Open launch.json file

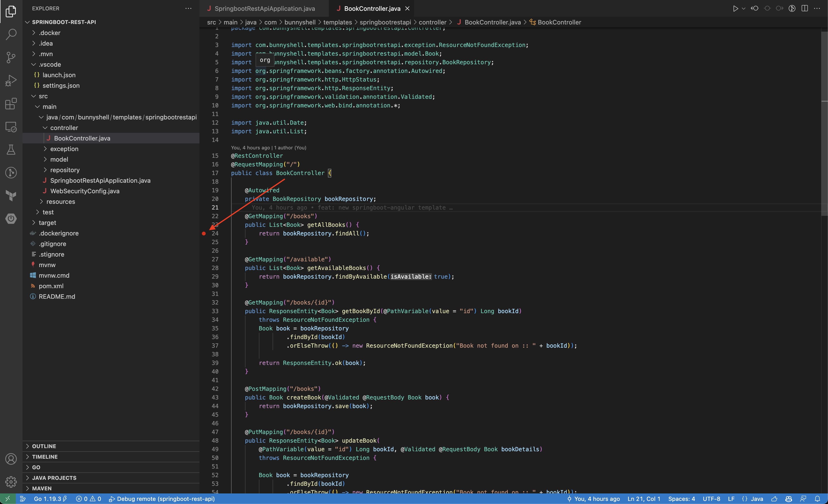pos(111,75)
